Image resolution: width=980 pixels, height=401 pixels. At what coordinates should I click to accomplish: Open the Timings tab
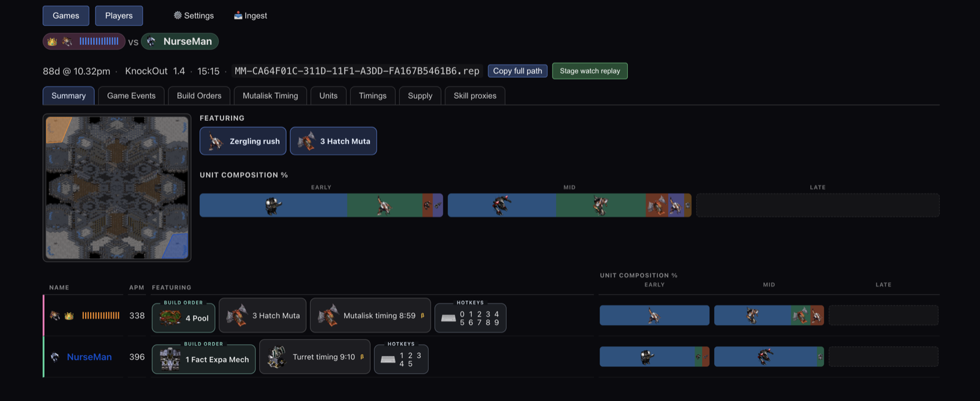coord(372,96)
